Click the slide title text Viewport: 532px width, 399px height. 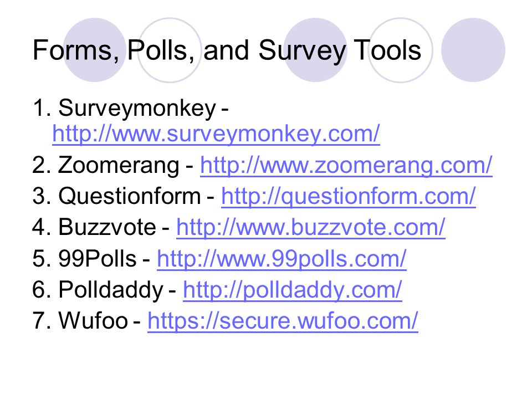pos(227,51)
